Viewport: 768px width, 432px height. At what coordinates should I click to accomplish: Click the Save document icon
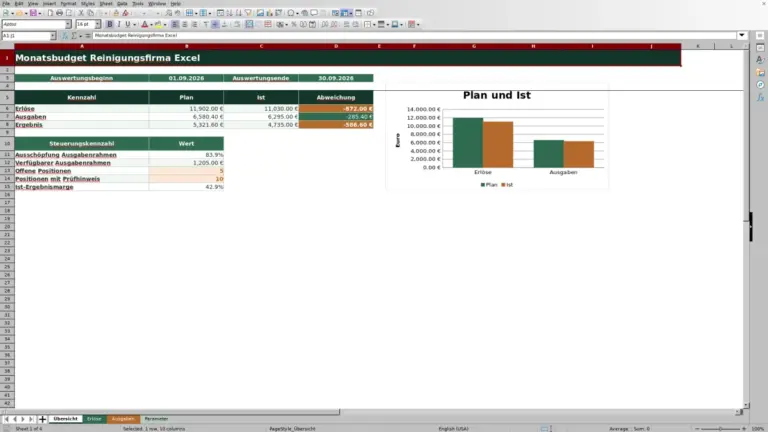(x=33, y=13)
